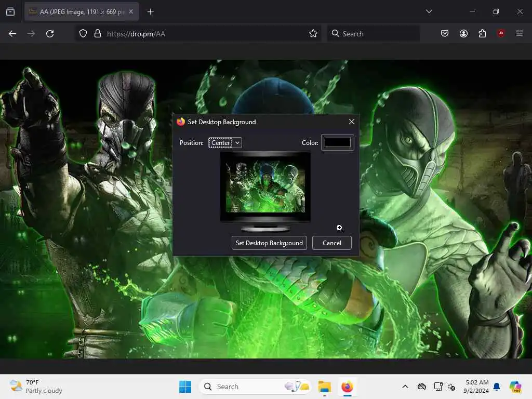The width and height of the screenshot is (532, 399).
Task: Open the uBlock Origin extension icon
Action: pos(501,33)
